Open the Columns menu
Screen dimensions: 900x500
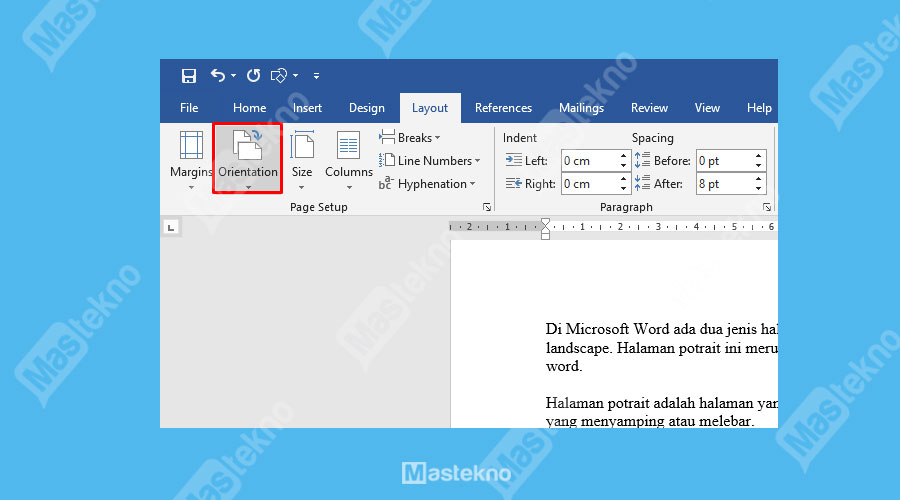coord(348,160)
